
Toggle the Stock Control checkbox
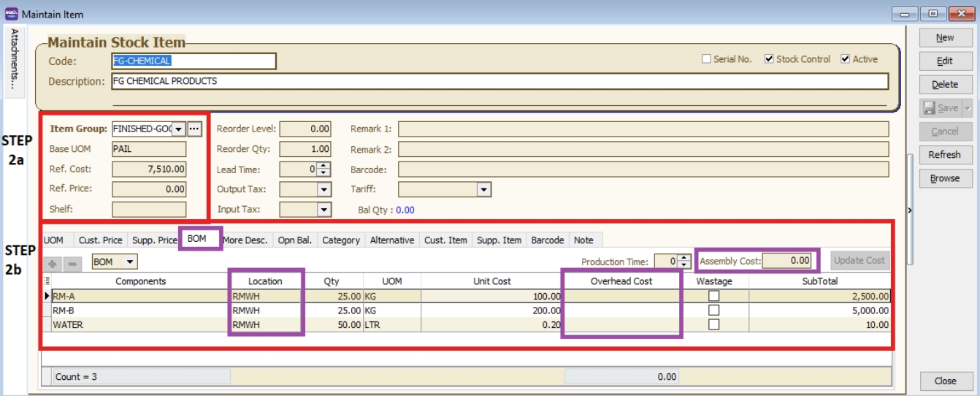pyautogui.click(x=769, y=59)
